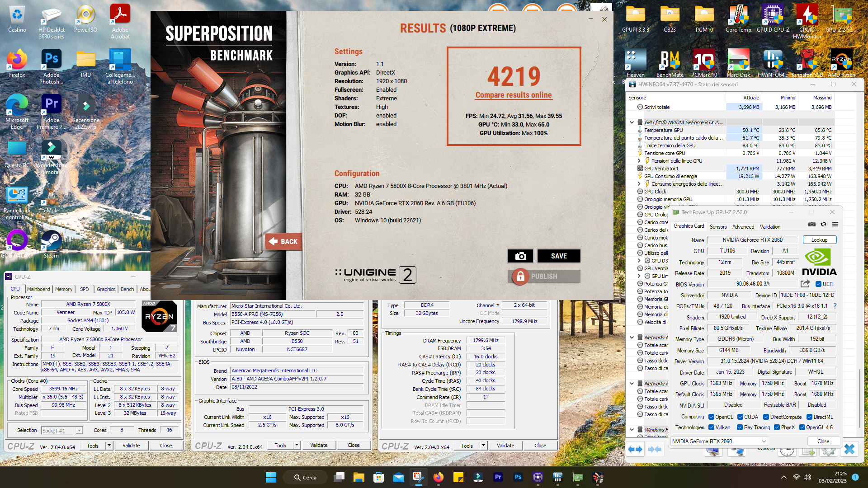Open the BenchMate desktop shortcut
The image size is (868, 488).
[670, 63]
